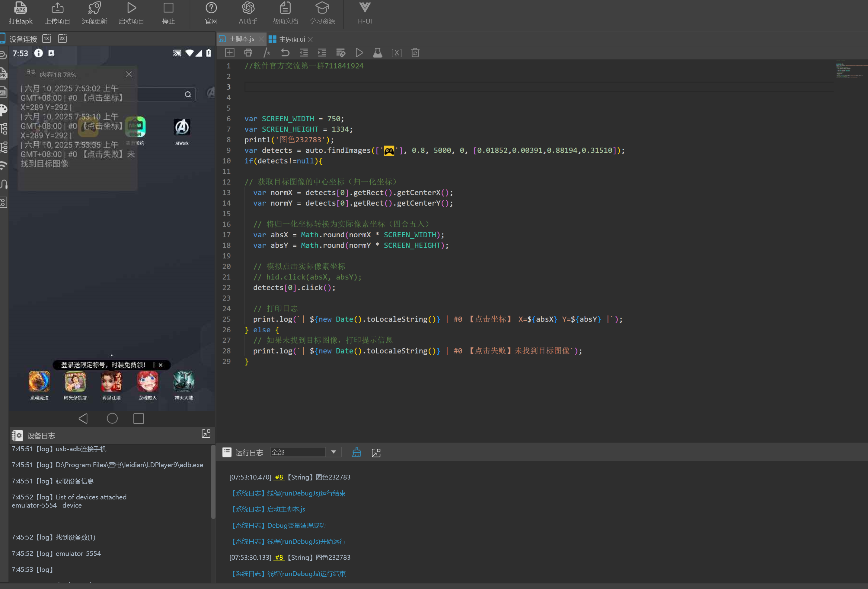Stop the project with 停止

point(168,13)
